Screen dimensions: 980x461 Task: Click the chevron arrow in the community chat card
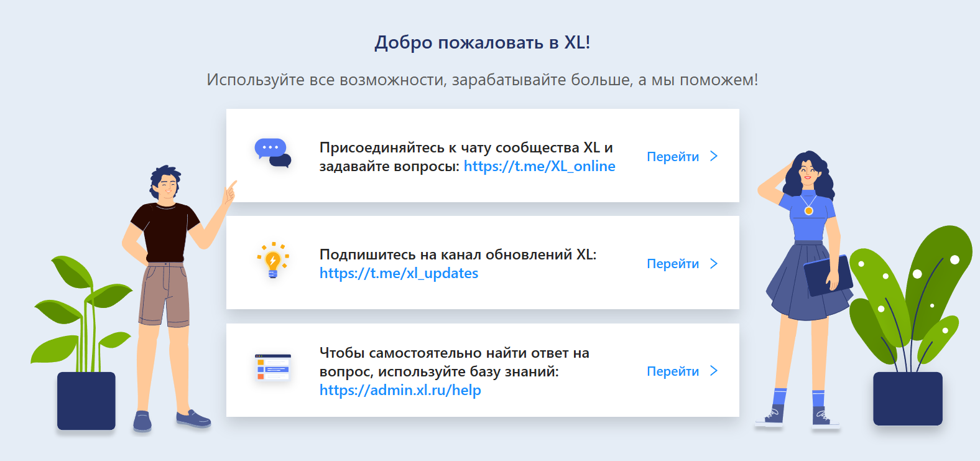tap(714, 156)
